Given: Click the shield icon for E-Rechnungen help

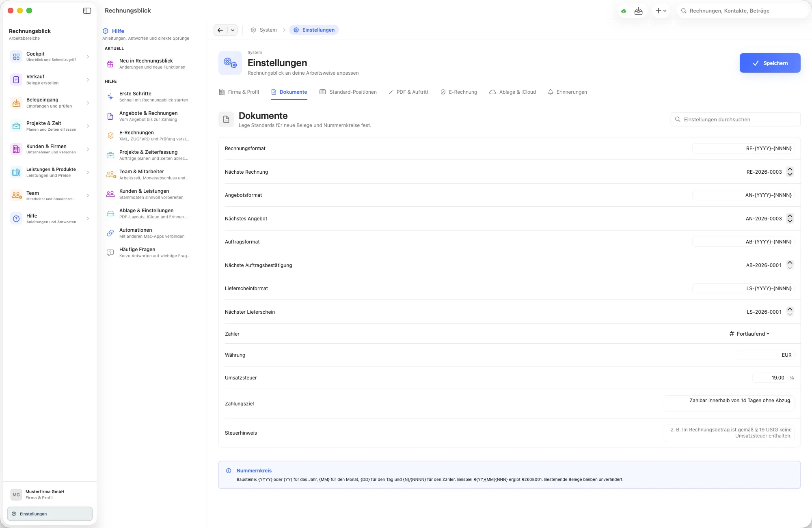Looking at the screenshot, I should pyautogui.click(x=110, y=136).
